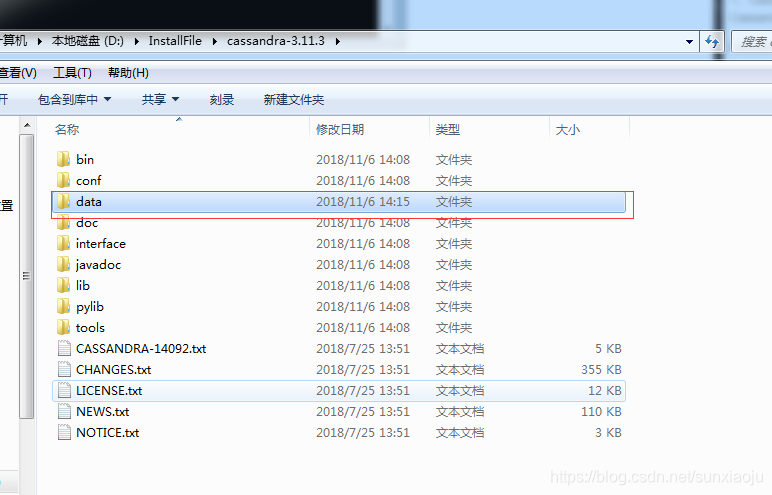
Task: Select the NEWS.txt file name
Action: tap(102, 412)
